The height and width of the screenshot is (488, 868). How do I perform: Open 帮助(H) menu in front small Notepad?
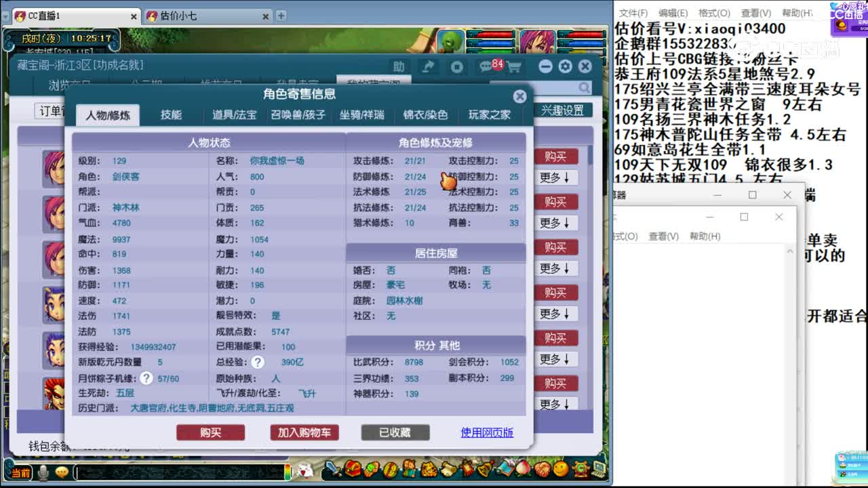(705, 237)
